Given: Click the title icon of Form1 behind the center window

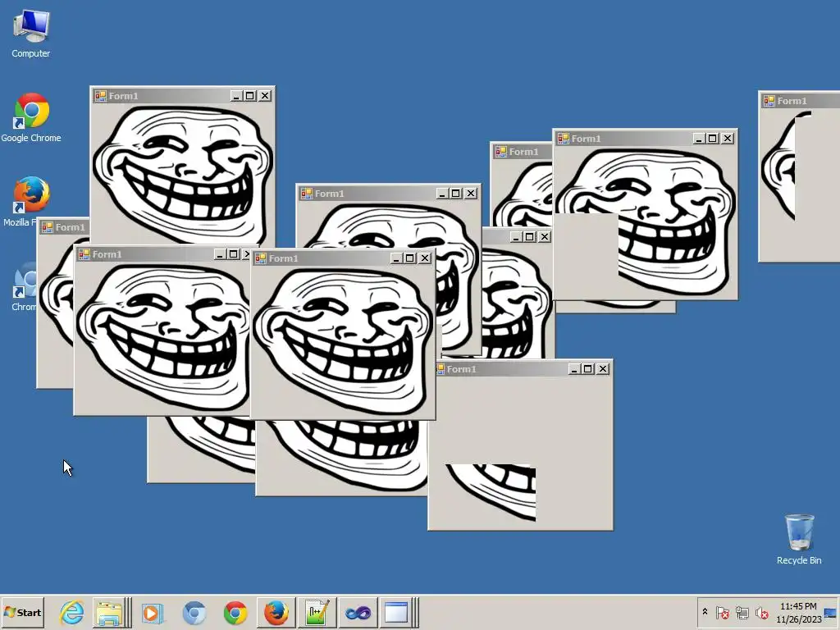Looking at the screenshot, I should coord(307,194).
